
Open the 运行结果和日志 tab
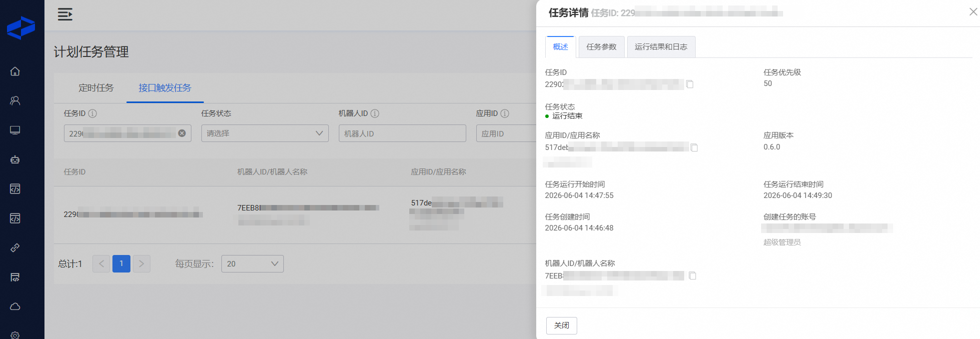tap(661, 47)
